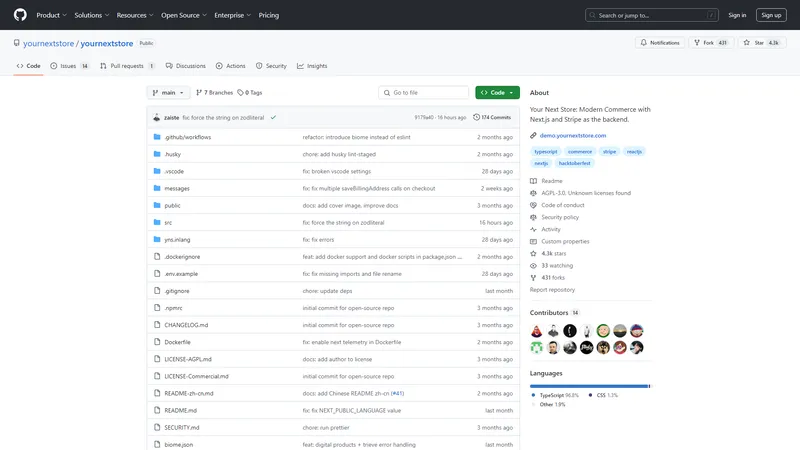
Task: Open the SECURITY.md file
Action: (182, 428)
